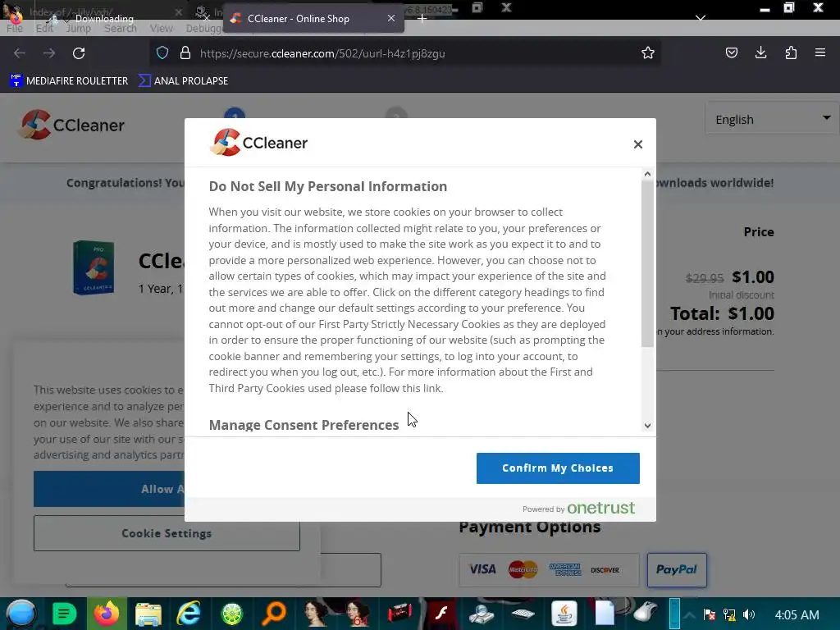This screenshot has height=630, width=840.
Task: Open the green chat app in taskbar
Action: click(x=64, y=614)
